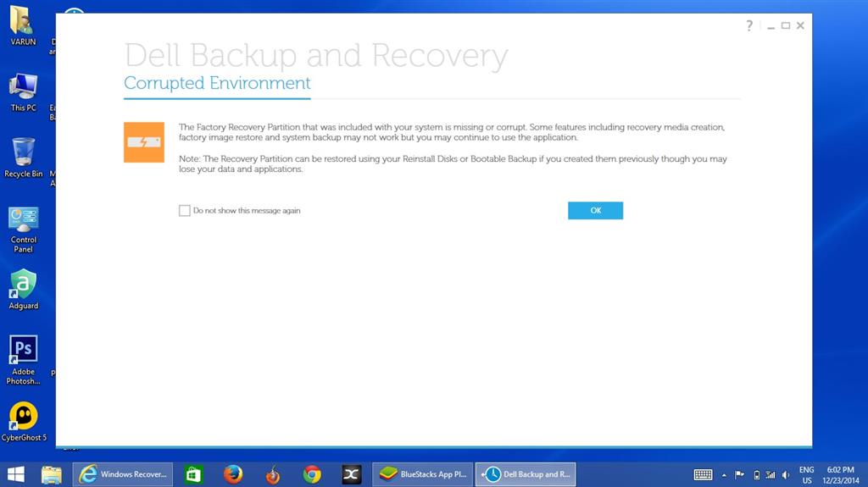Screen dimensions: 868x487
Task: Select the This PC desktop icon
Action: click(x=23, y=91)
